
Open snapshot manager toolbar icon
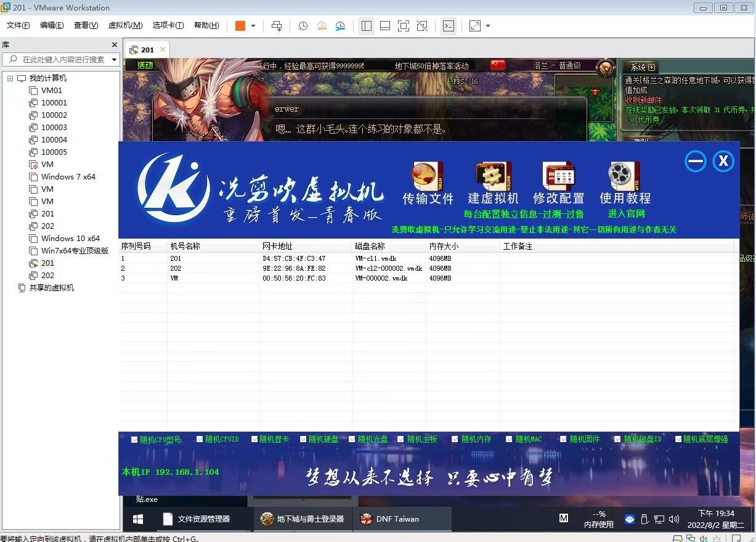coord(340,26)
